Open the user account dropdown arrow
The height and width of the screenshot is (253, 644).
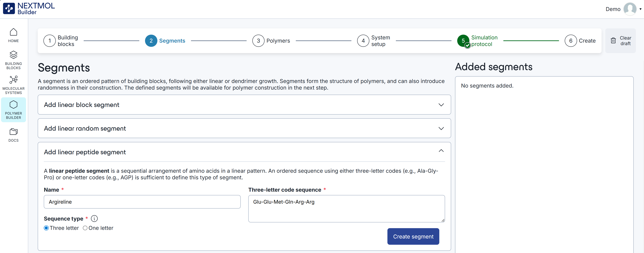coord(640,9)
